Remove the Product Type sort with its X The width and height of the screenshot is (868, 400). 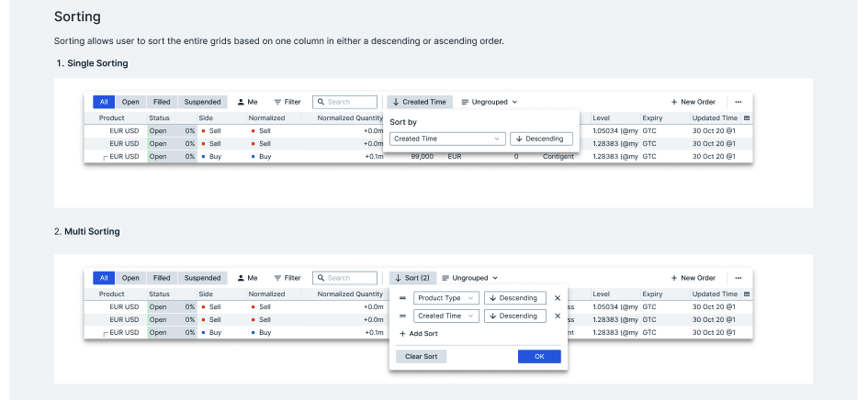[558, 298]
